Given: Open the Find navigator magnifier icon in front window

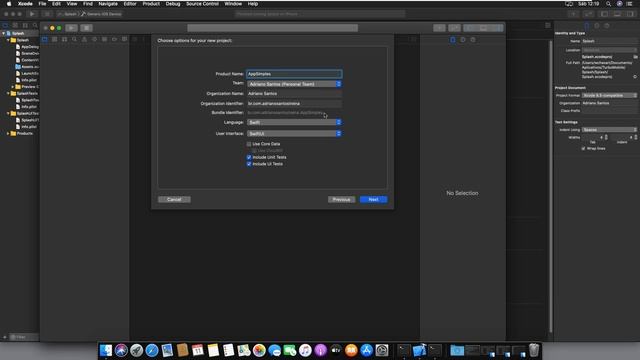Looking at the screenshot, I should pyautogui.click(x=74, y=39).
